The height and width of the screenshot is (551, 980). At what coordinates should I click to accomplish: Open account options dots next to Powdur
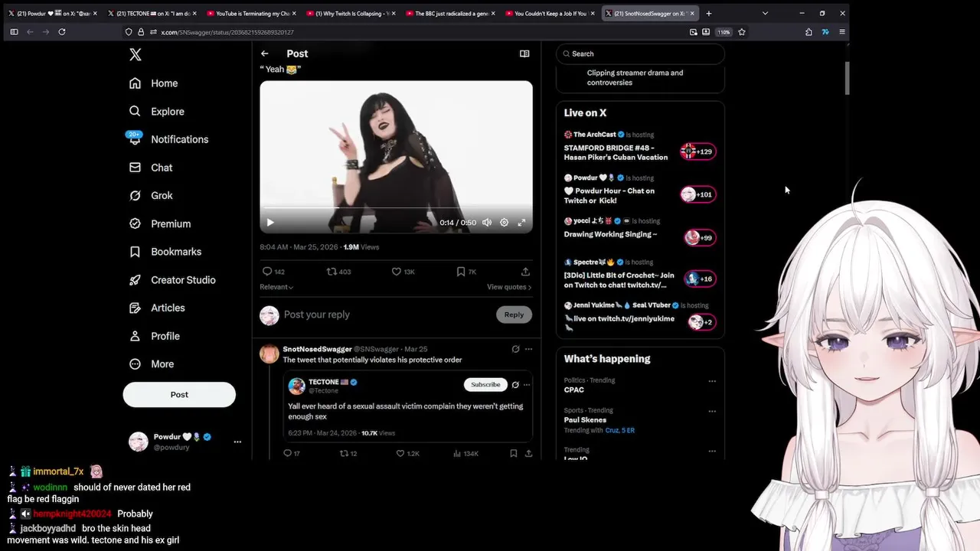coord(237,442)
